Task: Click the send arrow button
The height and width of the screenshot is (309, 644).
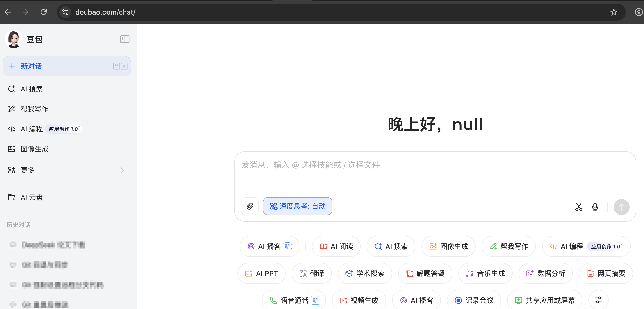Action: click(621, 207)
